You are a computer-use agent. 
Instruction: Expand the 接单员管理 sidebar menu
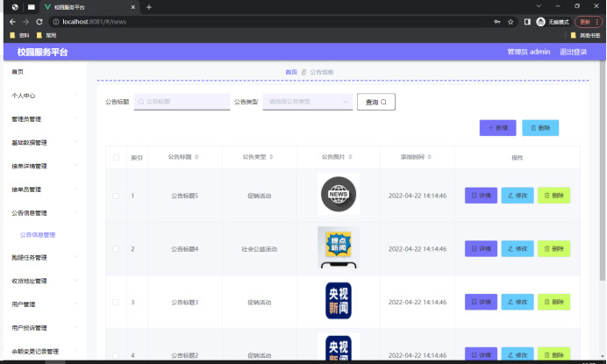(x=45, y=189)
